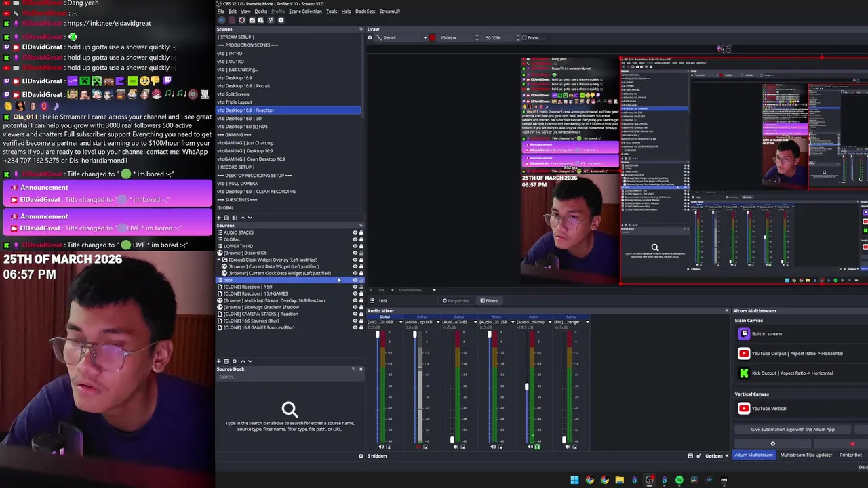Click the Kick Output icon
Screen dimensions: 868x488
click(744, 373)
